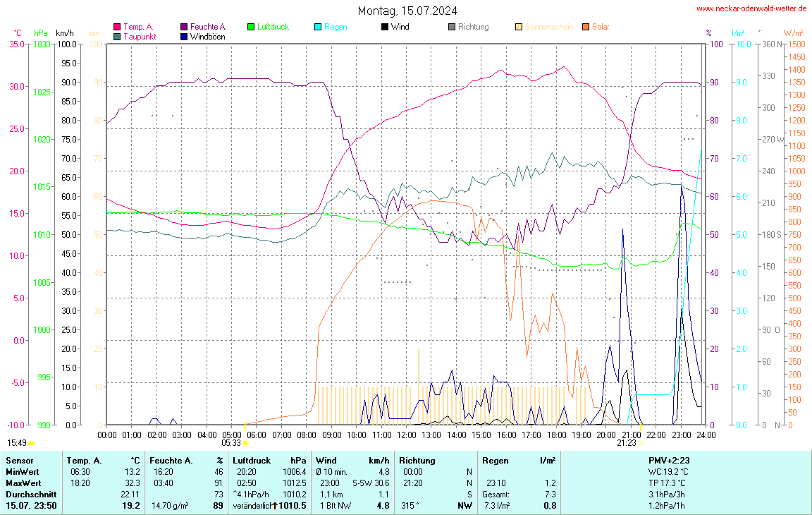This screenshot has height=515, width=812.
Task: Click the cyan Regen legend square
Action: click(317, 27)
